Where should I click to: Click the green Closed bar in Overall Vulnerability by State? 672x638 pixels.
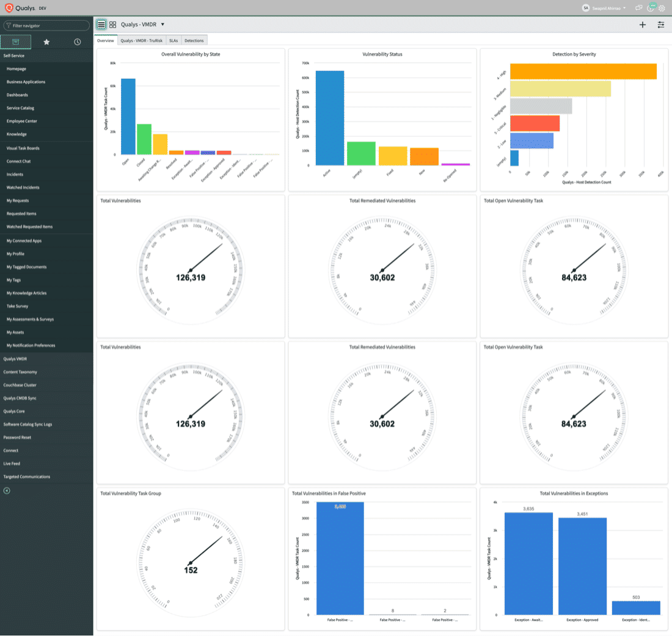click(144, 139)
